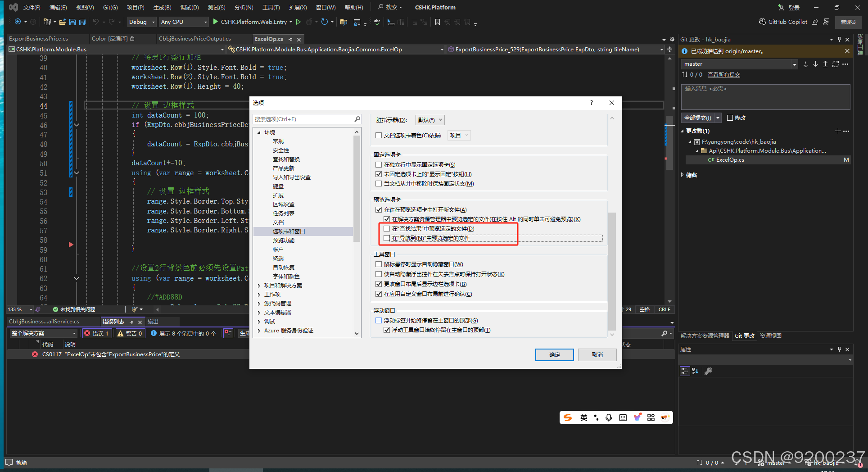Click the pin icon on ExcelOp.cs tab
The height and width of the screenshot is (472, 868).
tap(290, 39)
